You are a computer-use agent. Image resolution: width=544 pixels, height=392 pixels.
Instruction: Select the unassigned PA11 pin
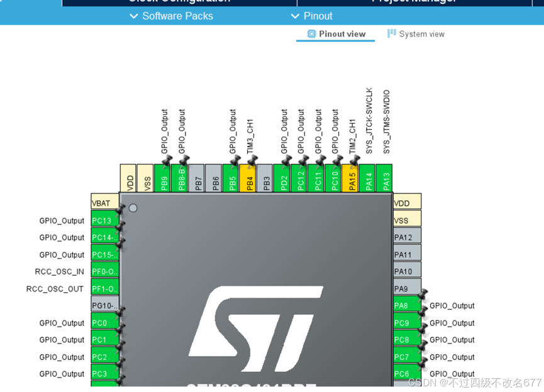point(408,253)
